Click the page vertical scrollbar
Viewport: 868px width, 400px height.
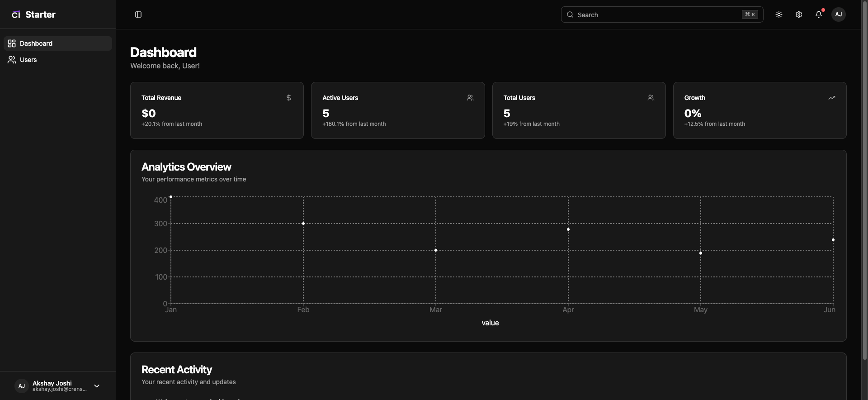point(864,181)
